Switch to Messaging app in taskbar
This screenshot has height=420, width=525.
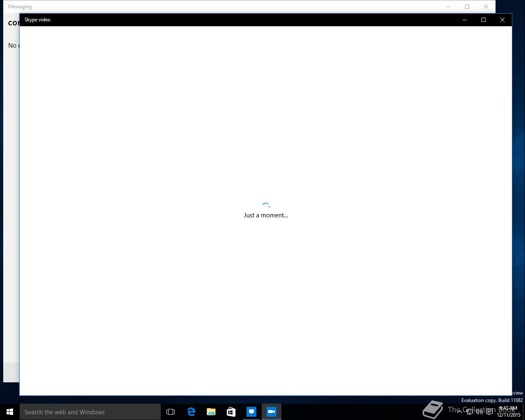pos(251,412)
